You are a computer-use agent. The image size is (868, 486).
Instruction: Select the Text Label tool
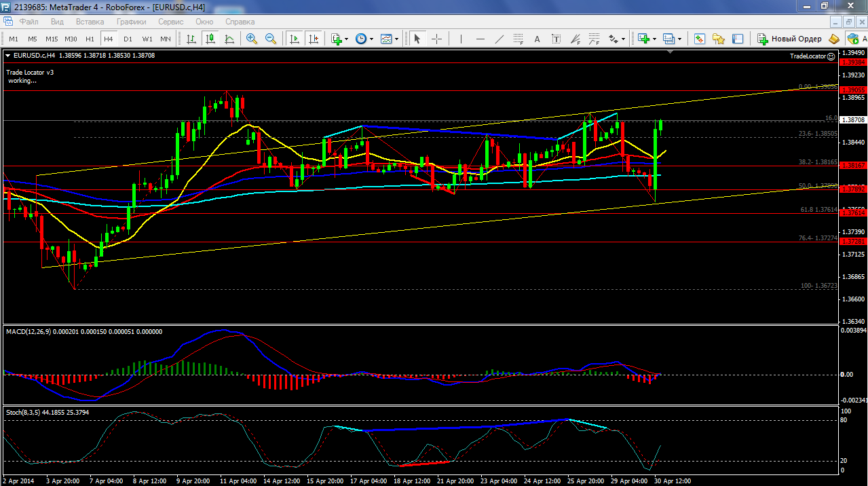click(556, 39)
